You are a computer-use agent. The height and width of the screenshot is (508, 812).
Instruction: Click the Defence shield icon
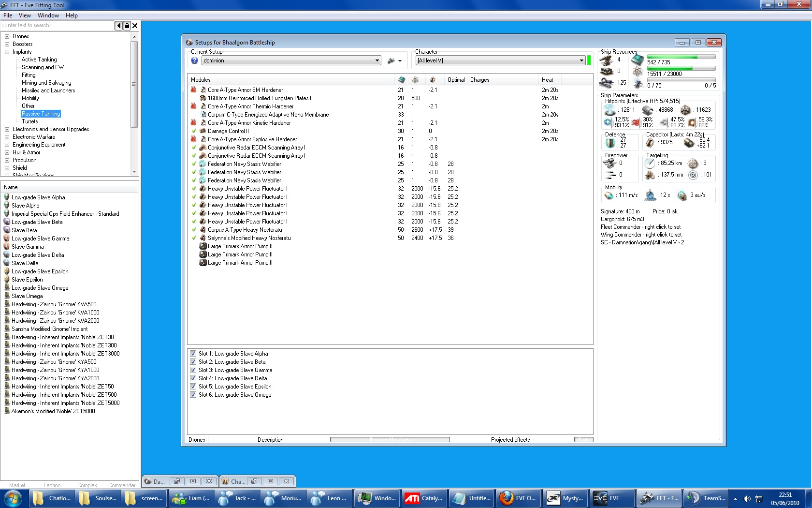[610, 143]
